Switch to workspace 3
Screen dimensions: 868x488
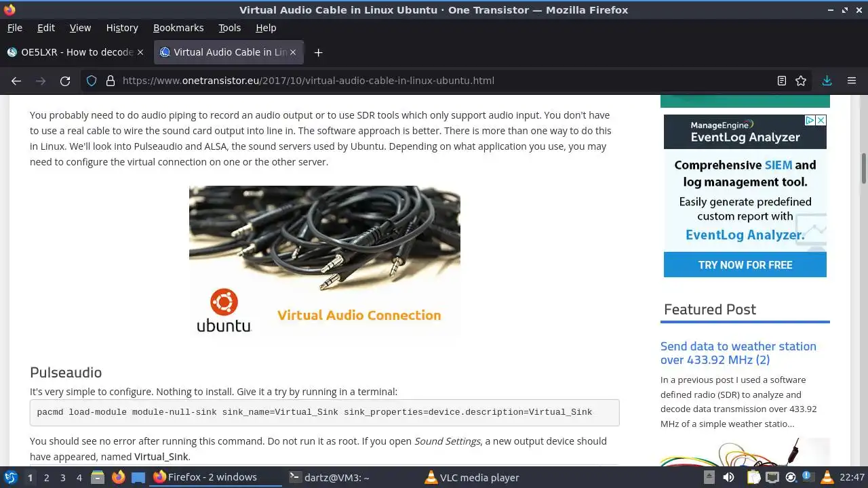tap(62, 478)
